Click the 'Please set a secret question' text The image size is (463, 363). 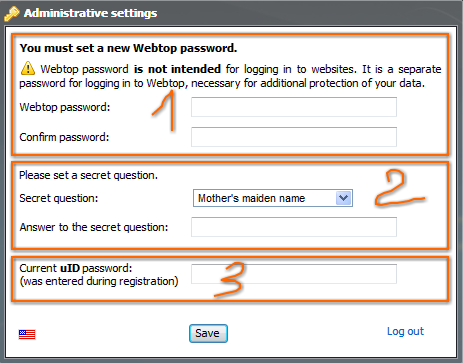click(x=88, y=175)
